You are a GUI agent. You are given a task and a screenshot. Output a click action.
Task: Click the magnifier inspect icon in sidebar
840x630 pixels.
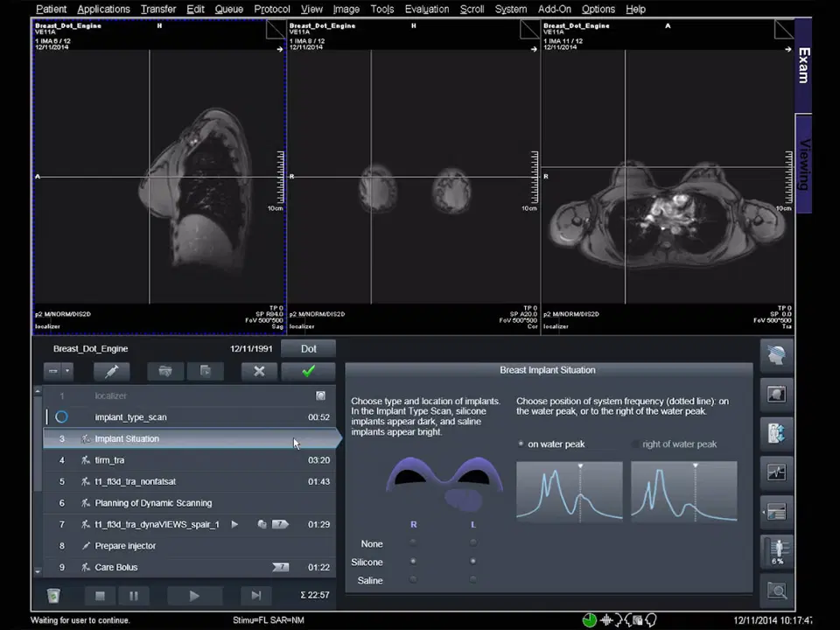(x=776, y=591)
